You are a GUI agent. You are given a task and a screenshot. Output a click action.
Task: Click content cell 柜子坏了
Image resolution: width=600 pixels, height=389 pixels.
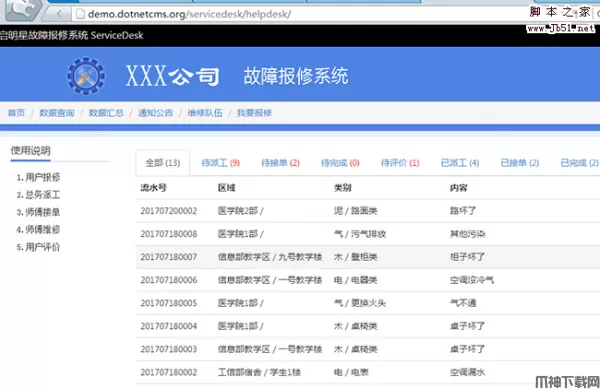[468, 257]
